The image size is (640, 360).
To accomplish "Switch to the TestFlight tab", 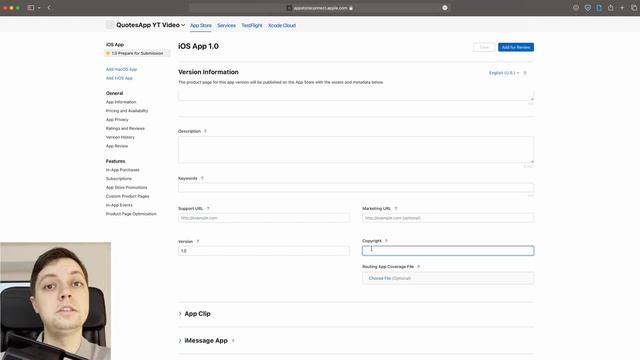I will (x=251, y=25).
